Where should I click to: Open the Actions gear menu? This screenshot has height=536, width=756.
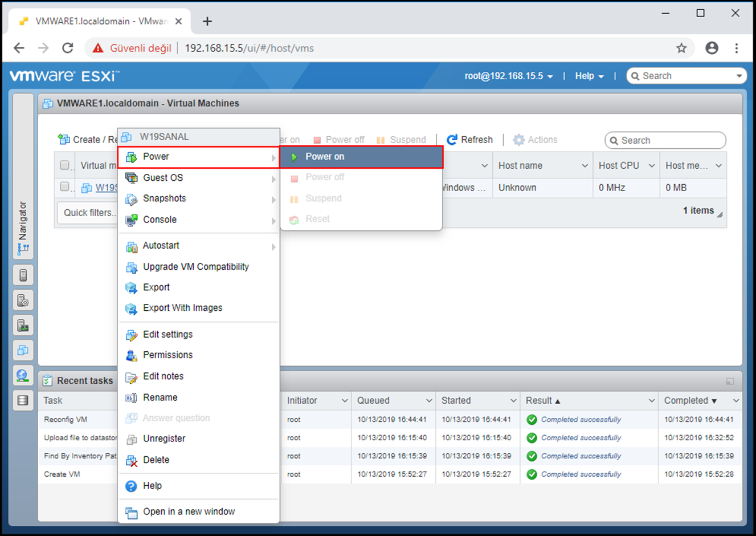click(x=535, y=140)
